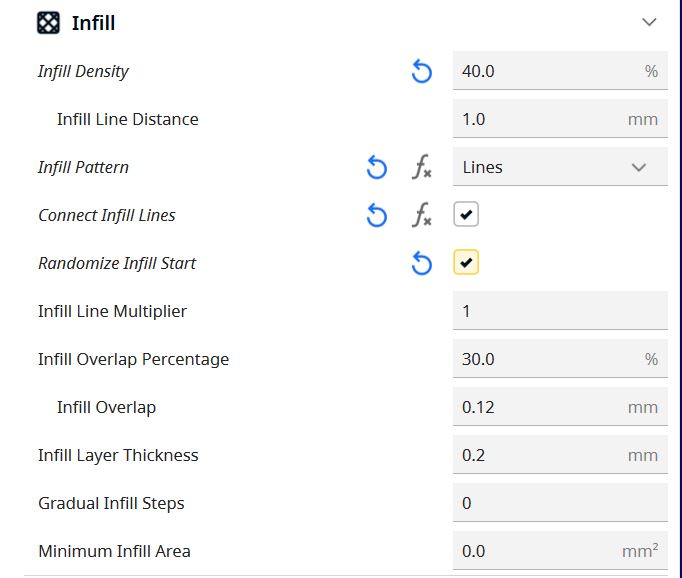Reset Infill Density to default value
The image size is (682, 578).
421,71
